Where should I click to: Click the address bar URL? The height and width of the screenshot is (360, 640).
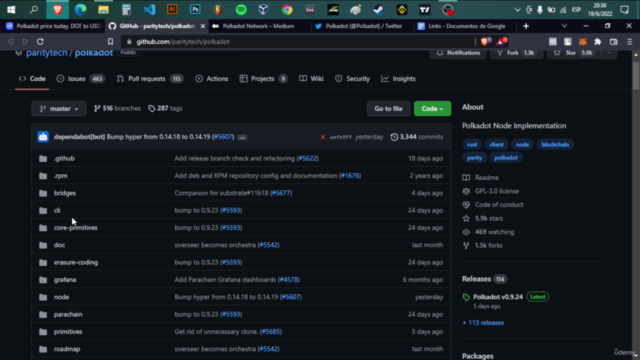[x=183, y=42]
